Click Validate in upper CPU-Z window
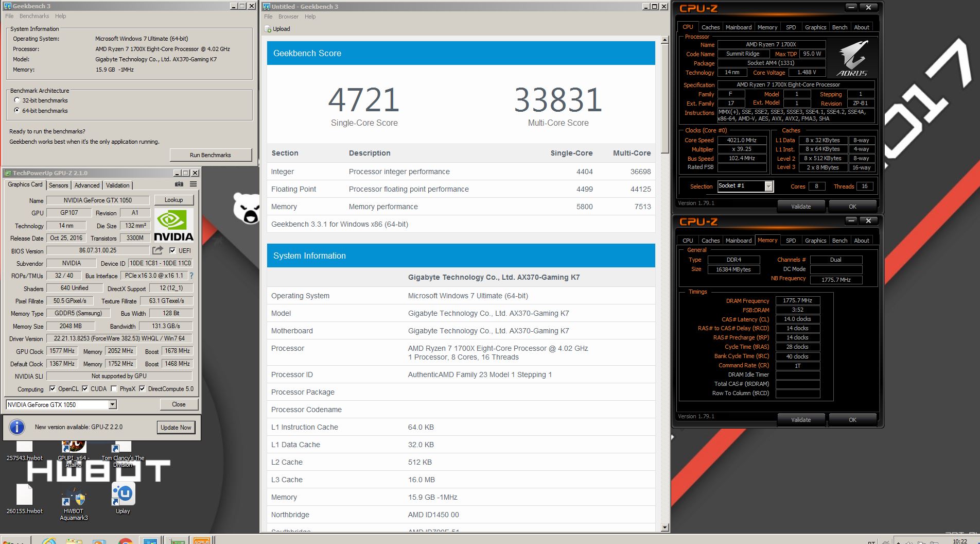 [801, 207]
